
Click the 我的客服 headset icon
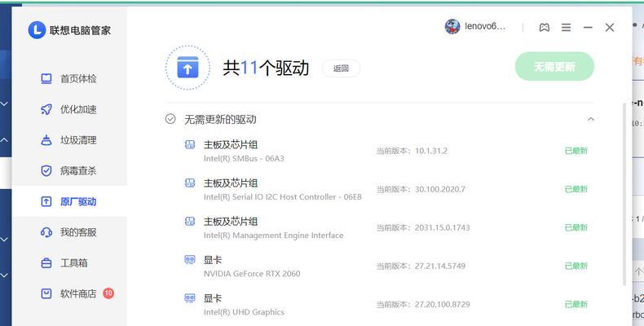tap(46, 232)
